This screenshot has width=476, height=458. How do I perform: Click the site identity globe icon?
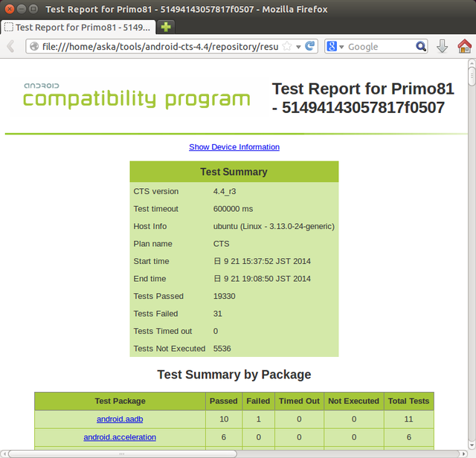pos(34,46)
